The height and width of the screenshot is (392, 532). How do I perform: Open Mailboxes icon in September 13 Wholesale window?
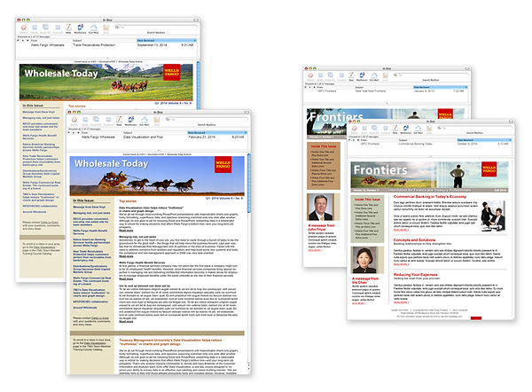tap(80, 27)
